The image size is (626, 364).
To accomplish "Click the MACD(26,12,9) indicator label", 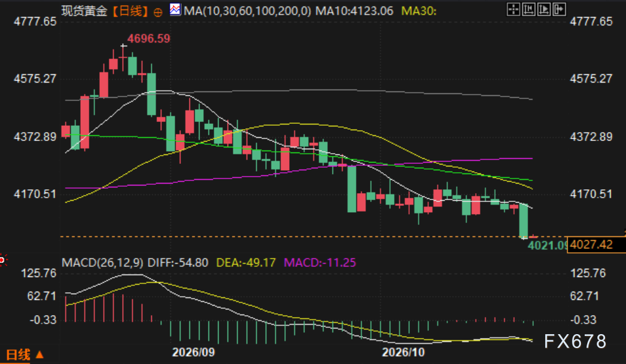I will click(102, 262).
